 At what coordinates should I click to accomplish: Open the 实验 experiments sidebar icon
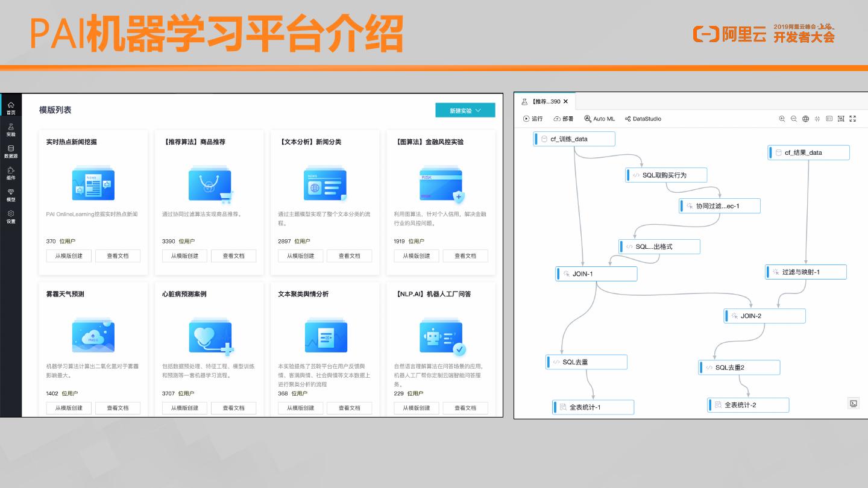11,130
